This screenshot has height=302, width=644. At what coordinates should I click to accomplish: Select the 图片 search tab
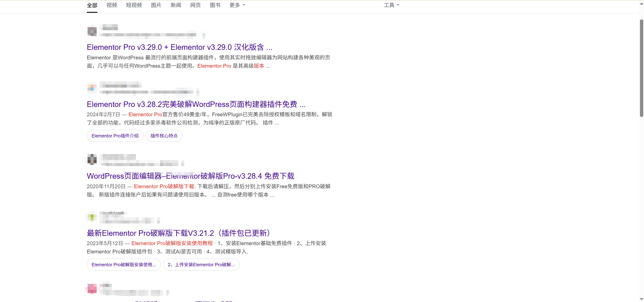(156, 5)
